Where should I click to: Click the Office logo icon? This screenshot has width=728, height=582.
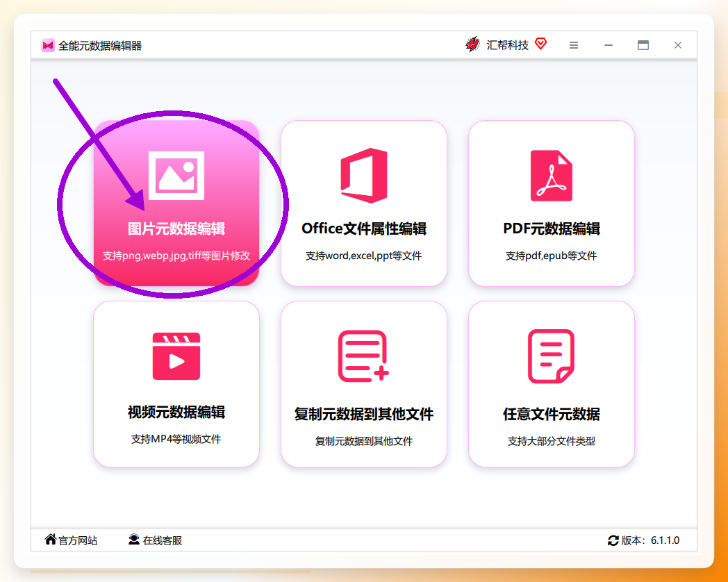click(364, 176)
